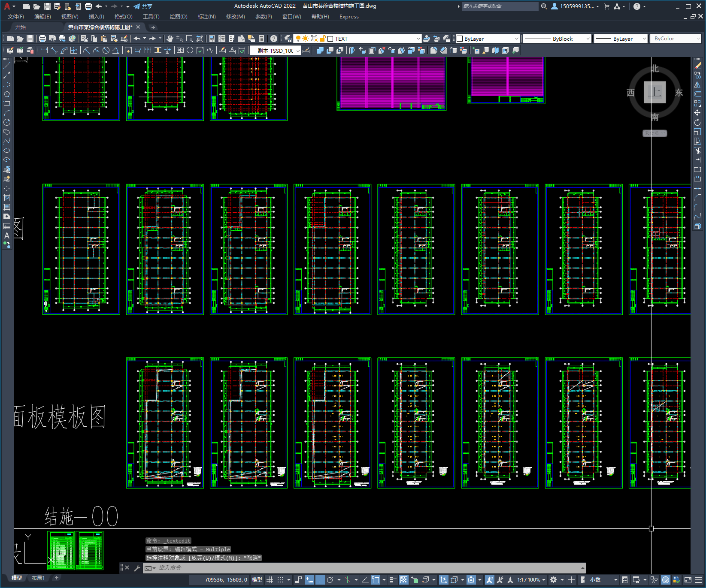Click the ByColor plot style control
The image size is (706, 588).
click(676, 39)
